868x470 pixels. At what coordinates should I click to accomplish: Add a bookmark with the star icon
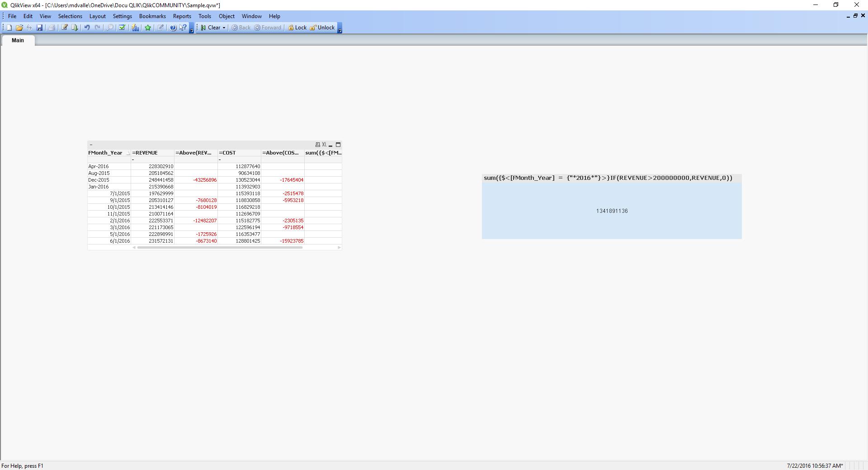[148, 28]
